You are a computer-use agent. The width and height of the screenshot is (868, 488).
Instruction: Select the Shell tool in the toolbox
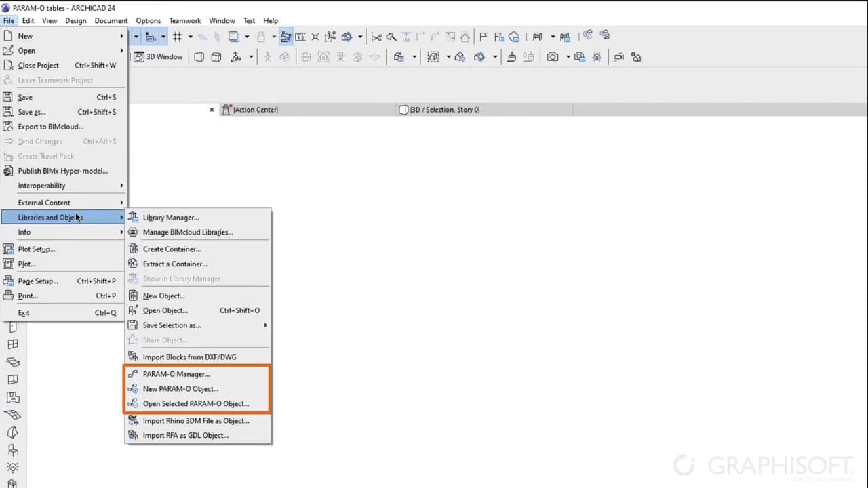[x=12, y=432]
